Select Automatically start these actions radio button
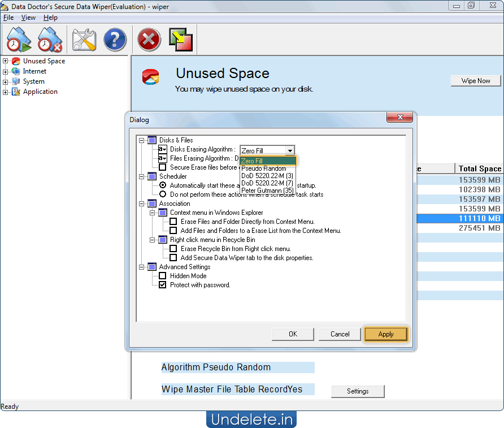The height and width of the screenshot is (428, 504). point(163,185)
